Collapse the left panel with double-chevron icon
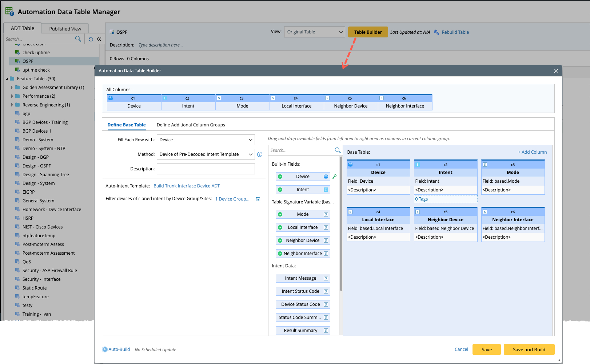Image resolution: width=590 pixels, height=364 pixels. click(99, 39)
